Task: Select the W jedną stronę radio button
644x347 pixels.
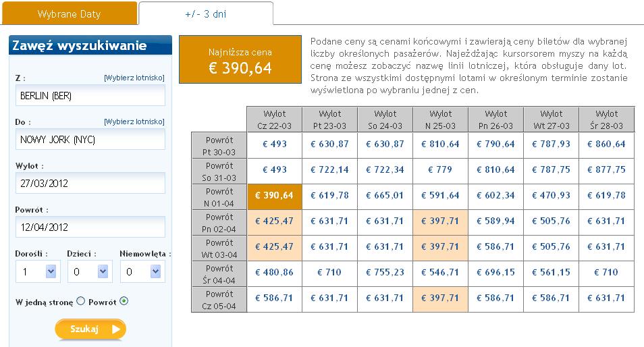Action: click(x=81, y=301)
